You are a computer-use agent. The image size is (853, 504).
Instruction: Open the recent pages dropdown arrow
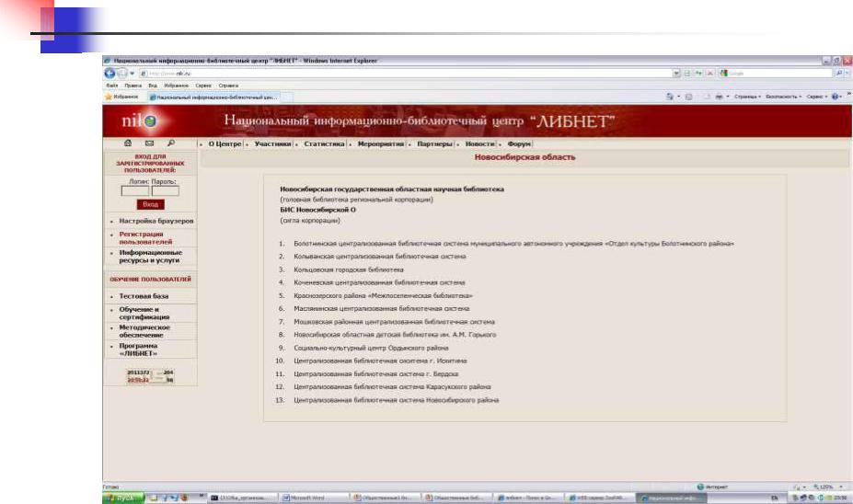[132, 74]
